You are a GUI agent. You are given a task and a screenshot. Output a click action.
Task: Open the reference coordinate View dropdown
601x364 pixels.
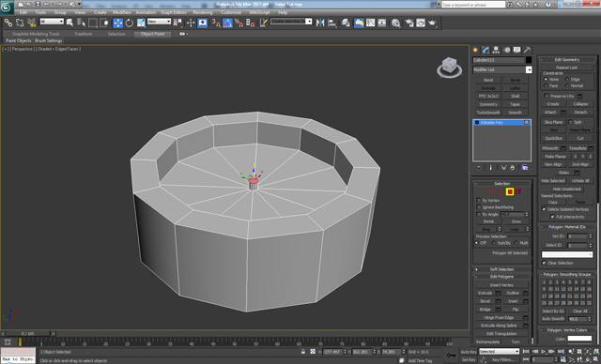[x=159, y=22]
